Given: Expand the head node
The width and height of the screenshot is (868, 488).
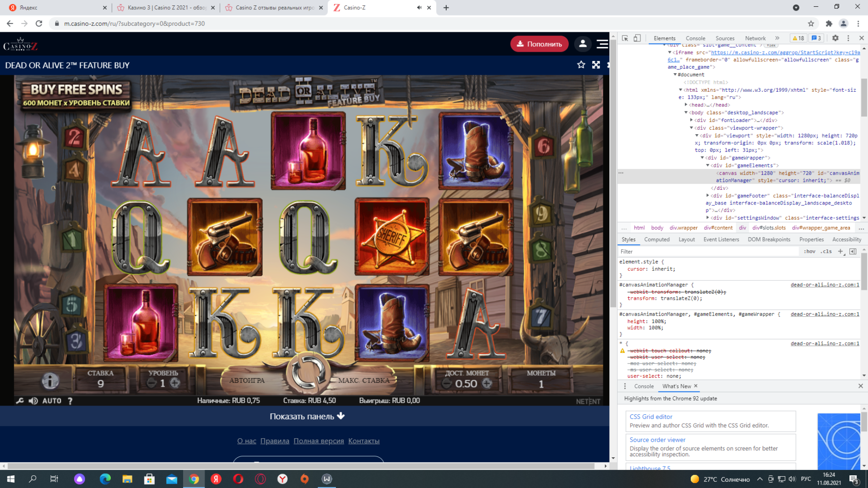Looking at the screenshot, I should 686,105.
